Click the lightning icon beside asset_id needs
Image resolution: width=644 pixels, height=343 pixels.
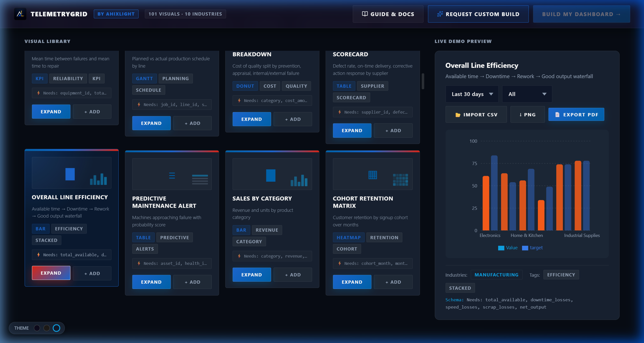coord(139,263)
